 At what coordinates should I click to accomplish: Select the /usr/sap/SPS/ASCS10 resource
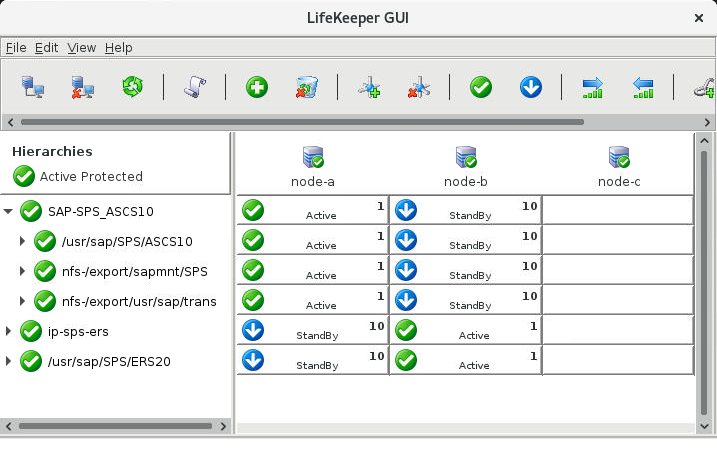(x=127, y=241)
